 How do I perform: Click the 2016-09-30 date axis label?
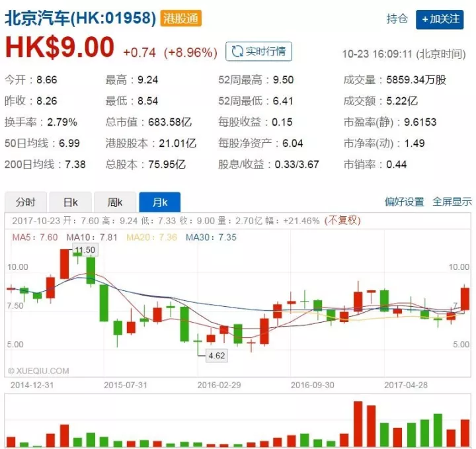[313, 385]
